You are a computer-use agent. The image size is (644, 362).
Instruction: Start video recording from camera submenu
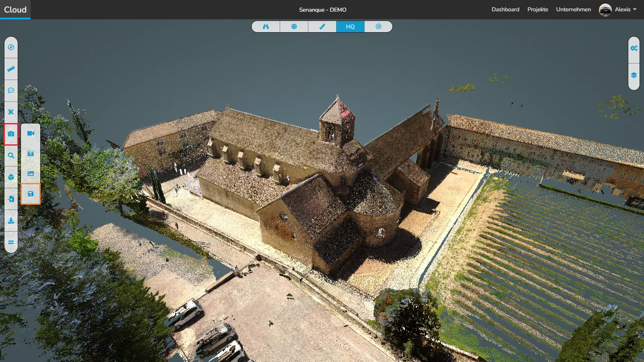pos(31,134)
